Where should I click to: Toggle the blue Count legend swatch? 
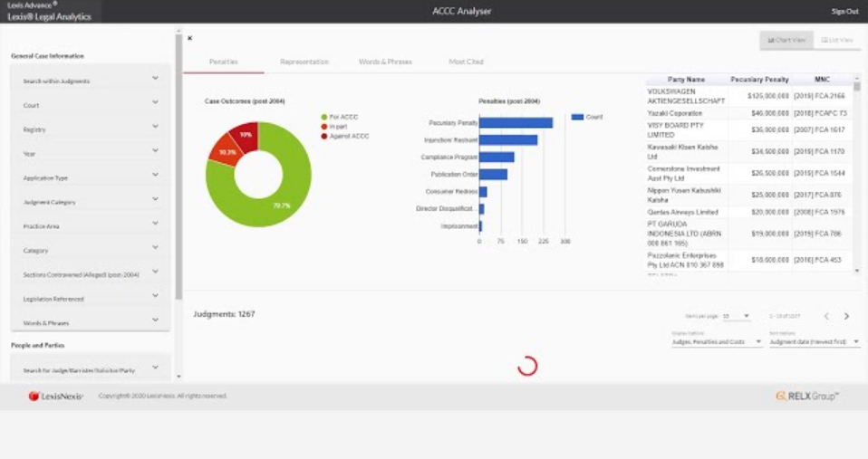tap(577, 117)
